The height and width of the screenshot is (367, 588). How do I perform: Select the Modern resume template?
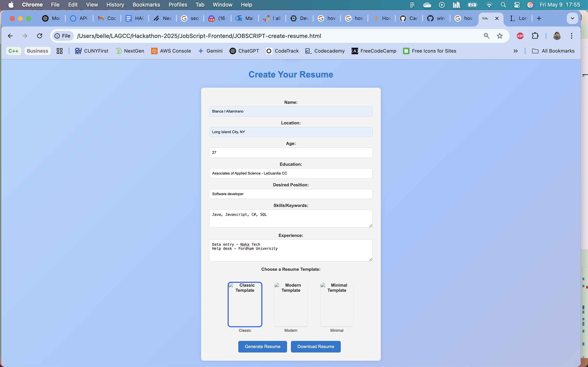pyautogui.click(x=291, y=304)
